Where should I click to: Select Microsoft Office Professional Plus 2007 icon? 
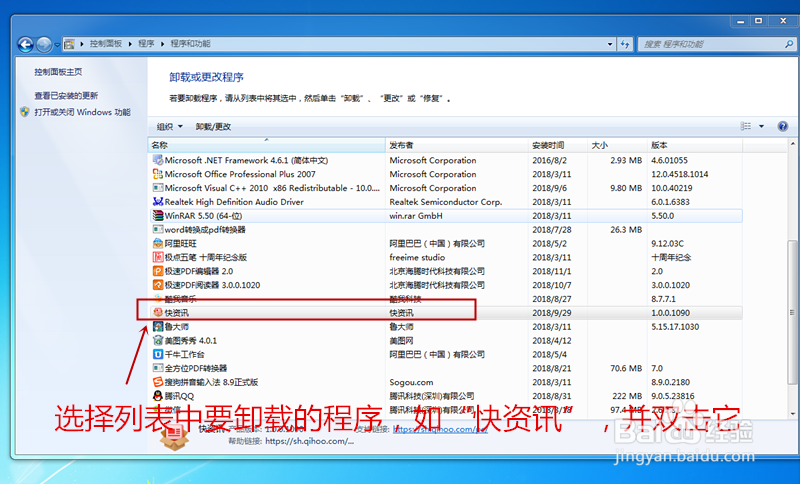click(158, 174)
